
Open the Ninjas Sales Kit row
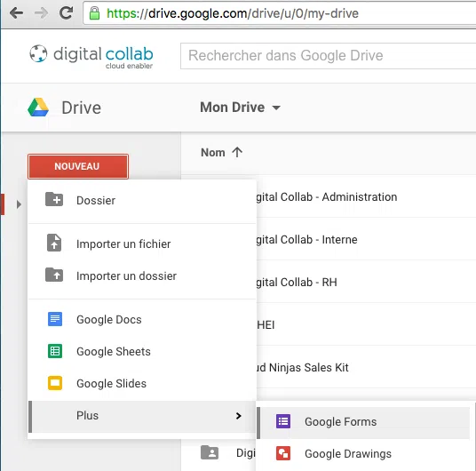coord(366,367)
